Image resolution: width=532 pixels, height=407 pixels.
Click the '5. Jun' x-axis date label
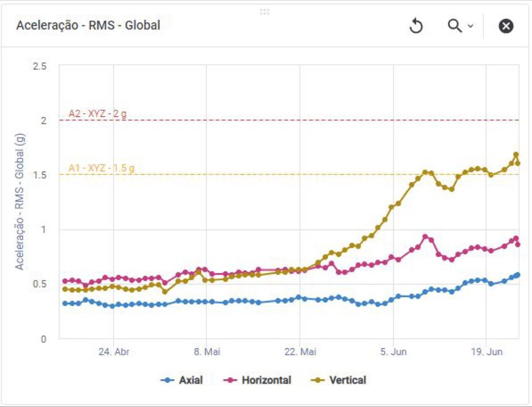(x=393, y=351)
